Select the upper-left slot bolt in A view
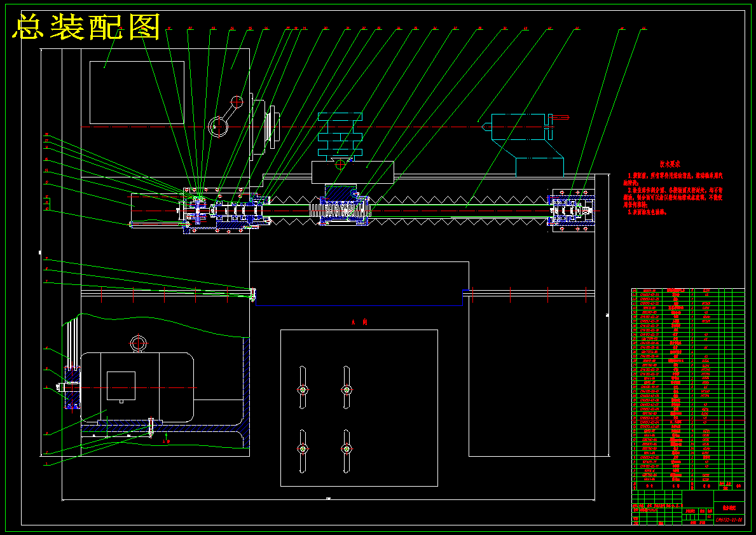 point(303,389)
